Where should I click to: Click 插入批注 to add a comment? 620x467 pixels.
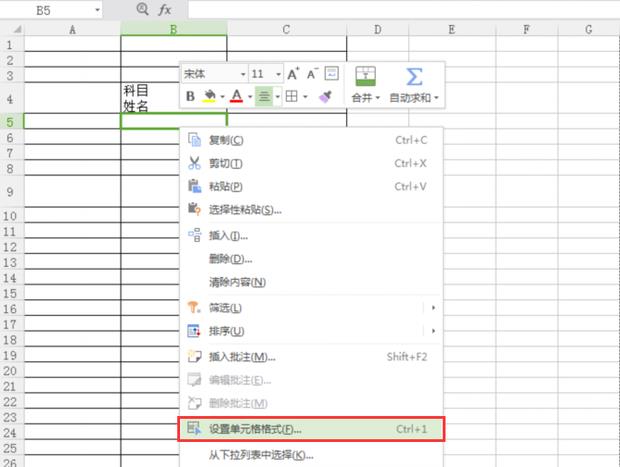click(x=242, y=356)
